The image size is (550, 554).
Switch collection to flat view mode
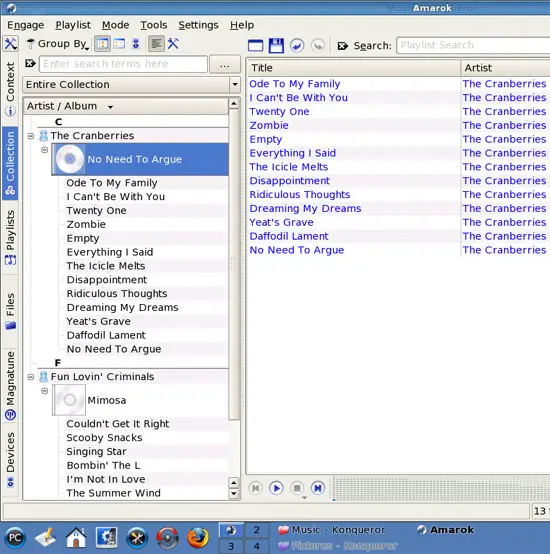[119, 44]
